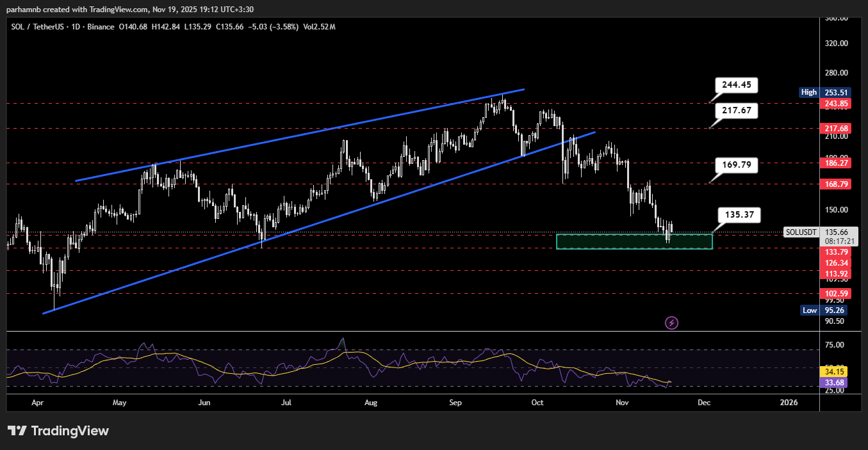Click the TradingView logo in bottom corner
The height and width of the screenshot is (450, 868).
58,431
